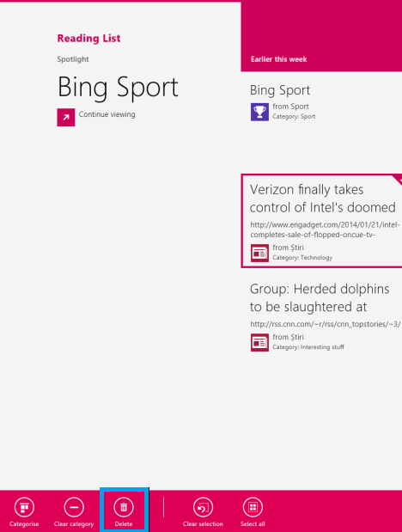Viewport: 402px width, 532px height.
Task: Untick selection check on Verizon tile
Action: (x=398, y=179)
